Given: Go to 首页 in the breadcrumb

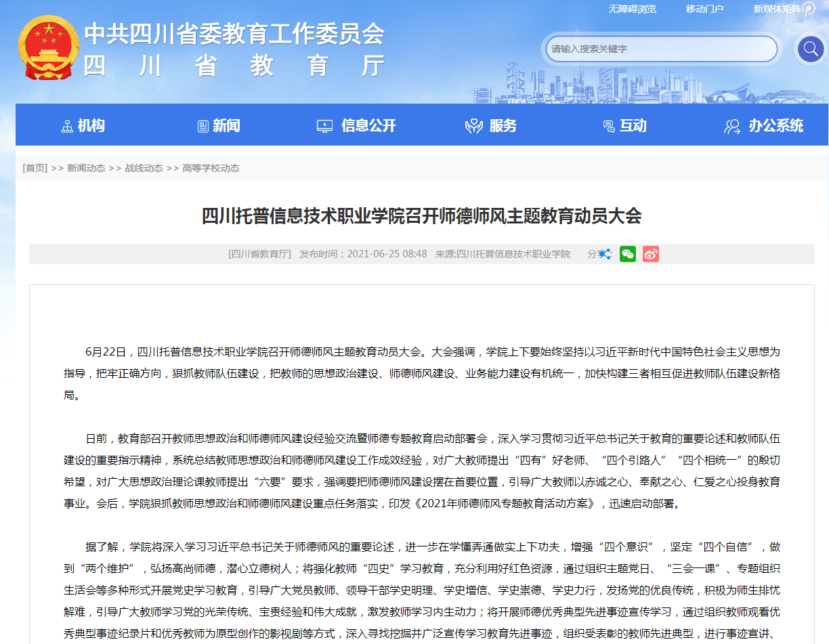Looking at the screenshot, I should tap(35, 168).
